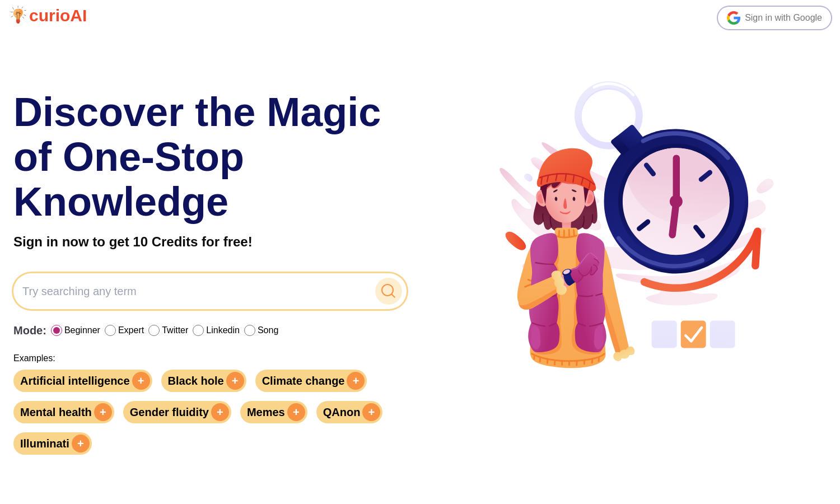Open the curioAI home link

click(x=49, y=16)
